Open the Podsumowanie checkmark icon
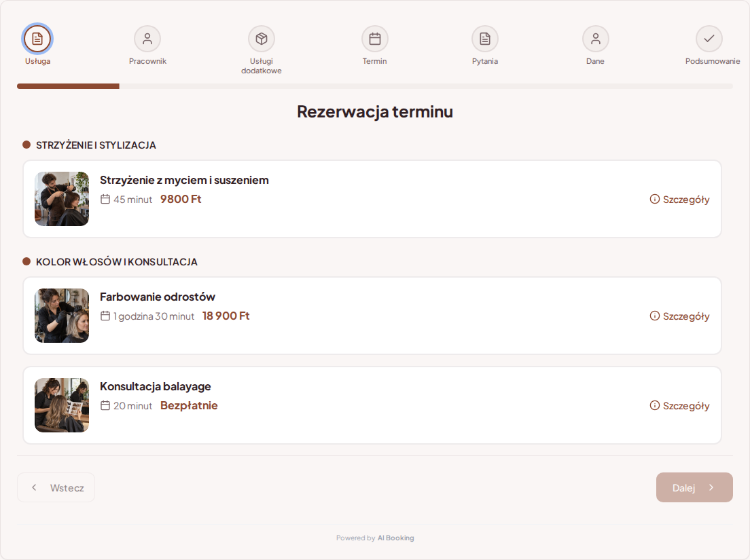The image size is (750, 560). [x=709, y=39]
